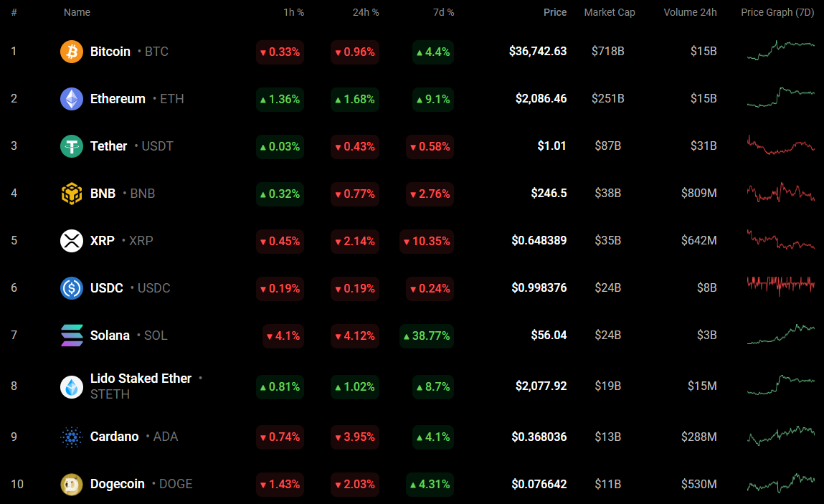Screen dimensions: 824x504
Task: Open the Solana name link
Action: (x=110, y=336)
